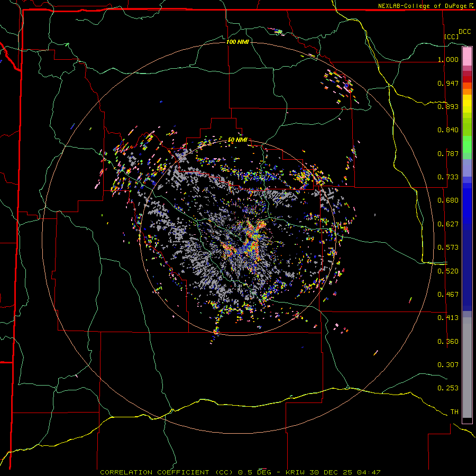Viewport: 476px width, 476px height.
Task: Click the 0.5 DEG elevation label
Action: [255, 472]
